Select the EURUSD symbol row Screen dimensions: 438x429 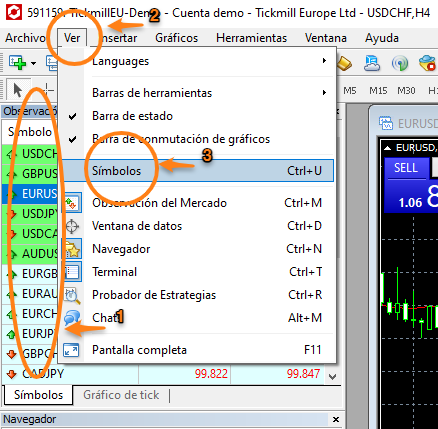tap(30, 194)
